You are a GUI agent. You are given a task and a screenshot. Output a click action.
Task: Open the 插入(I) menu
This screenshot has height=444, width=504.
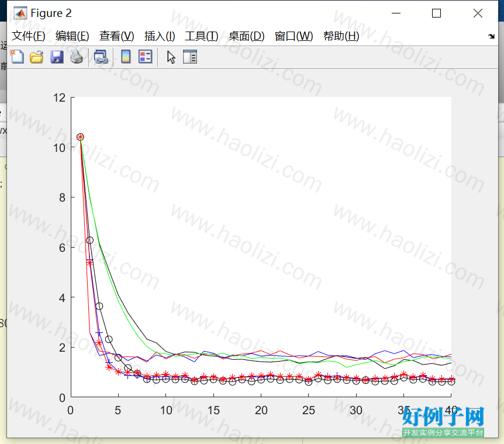(160, 36)
